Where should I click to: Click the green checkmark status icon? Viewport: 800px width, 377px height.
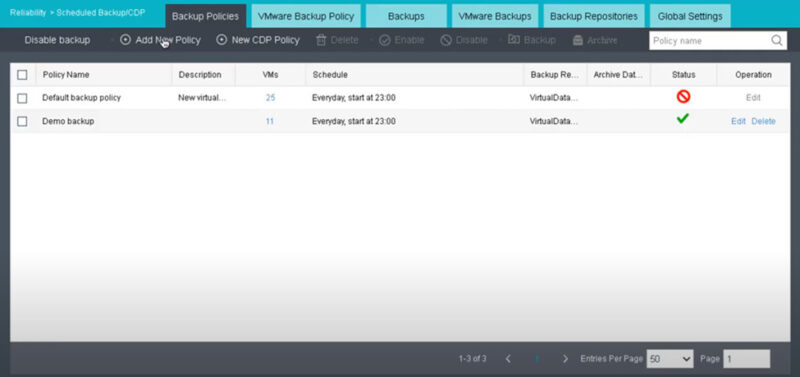pyautogui.click(x=683, y=119)
